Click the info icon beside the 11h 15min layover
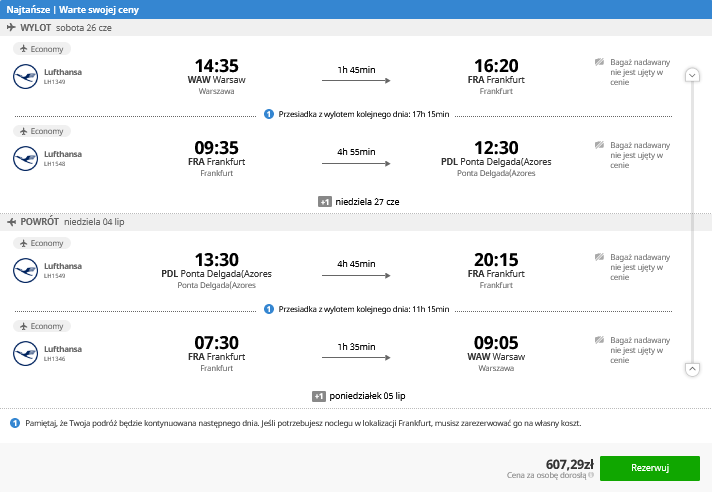 coord(269,309)
